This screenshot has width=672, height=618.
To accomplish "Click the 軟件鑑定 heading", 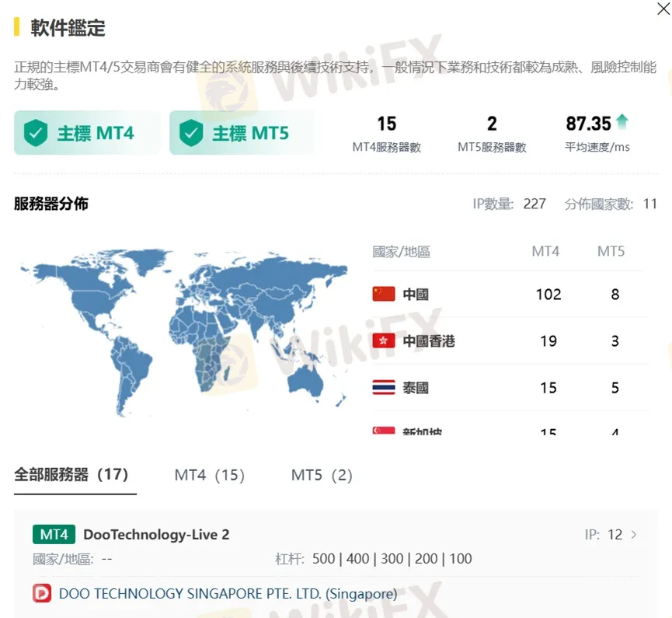I will tap(68, 28).
